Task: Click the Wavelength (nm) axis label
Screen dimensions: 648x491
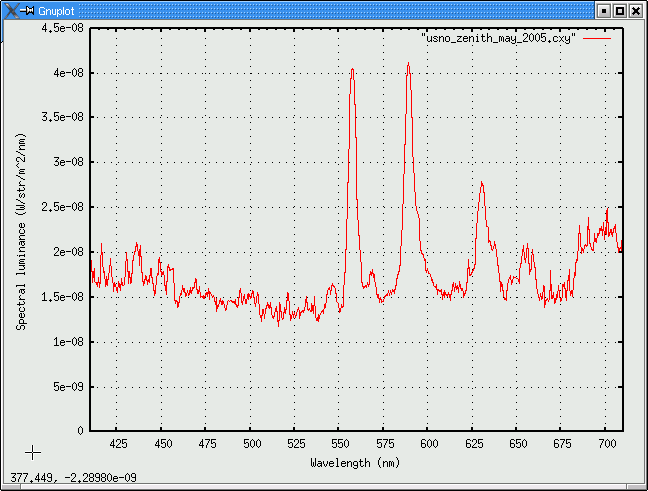Action: (356, 462)
